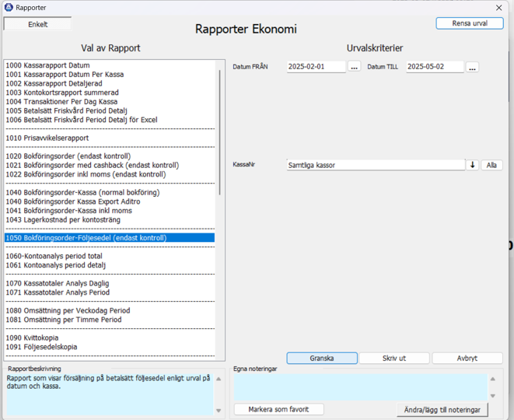Expand the KassaNr dropdown arrow
The image size is (514, 420).
tap(472, 165)
